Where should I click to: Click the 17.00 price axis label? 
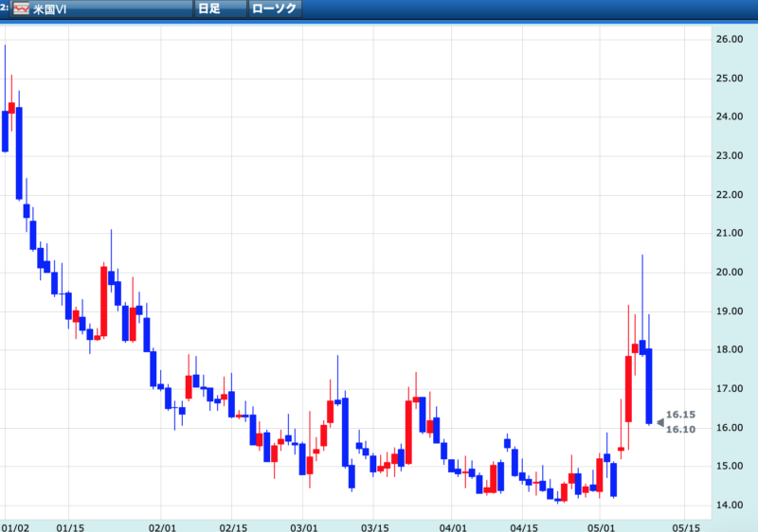coord(730,389)
